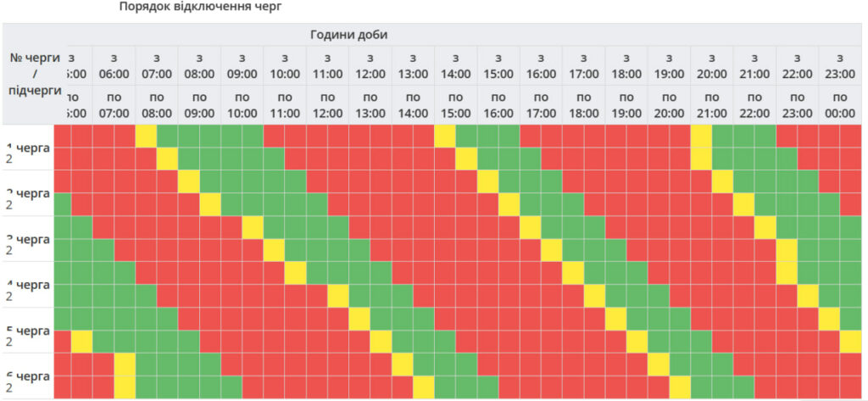The width and height of the screenshot is (868, 401).
Task: Click the "по 00:00" end-time cell
Action: (839, 105)
